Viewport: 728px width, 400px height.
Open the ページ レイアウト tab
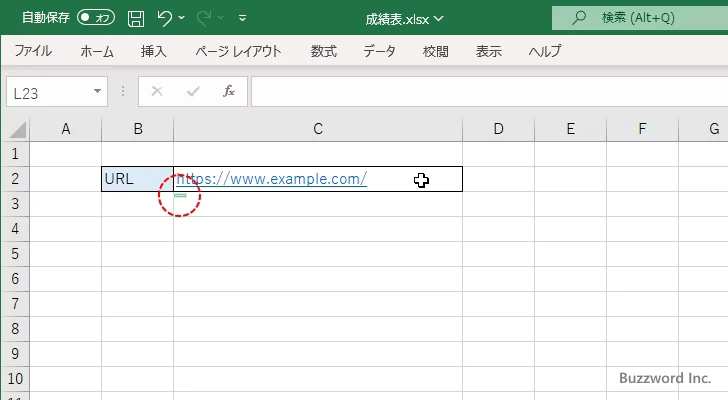click(x=238, y=51)
